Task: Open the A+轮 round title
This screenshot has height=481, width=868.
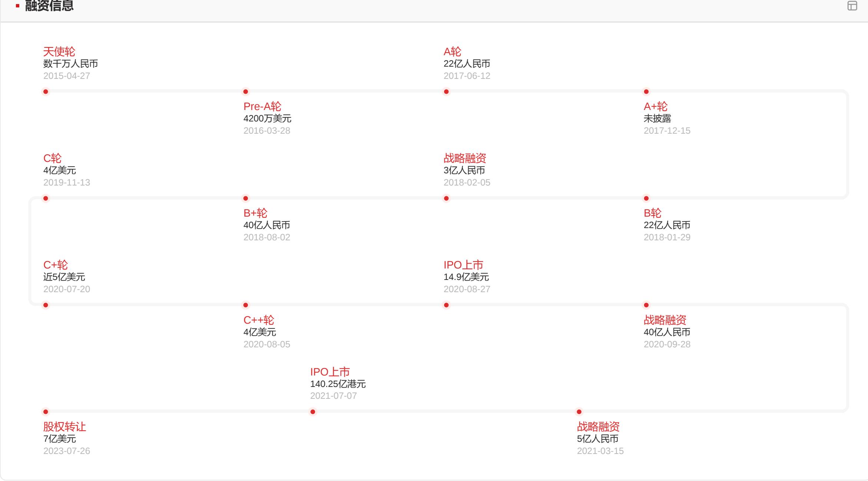Action: click(x=656, y=106)
